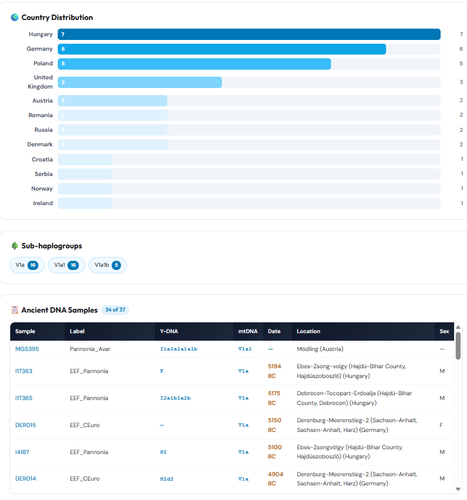Open sample DER015 link
Viewport: 467px width, 500px height.
25,425
